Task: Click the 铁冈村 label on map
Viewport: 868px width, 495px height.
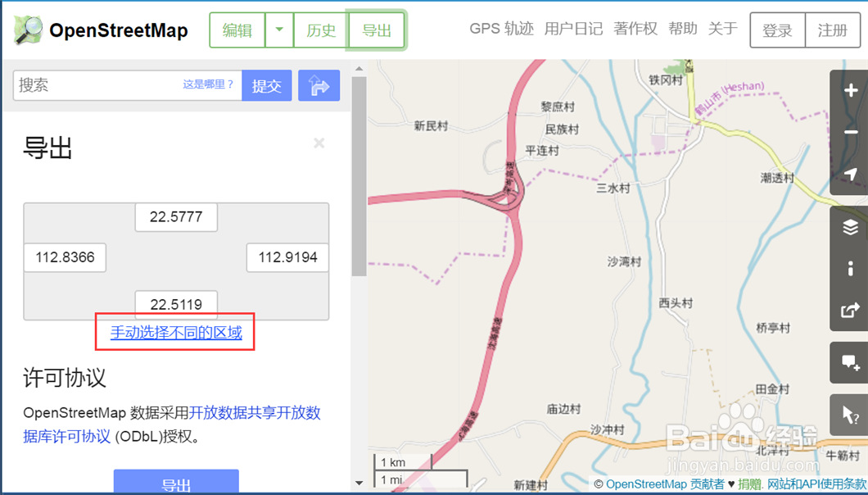Action: [x=666, y=80]
